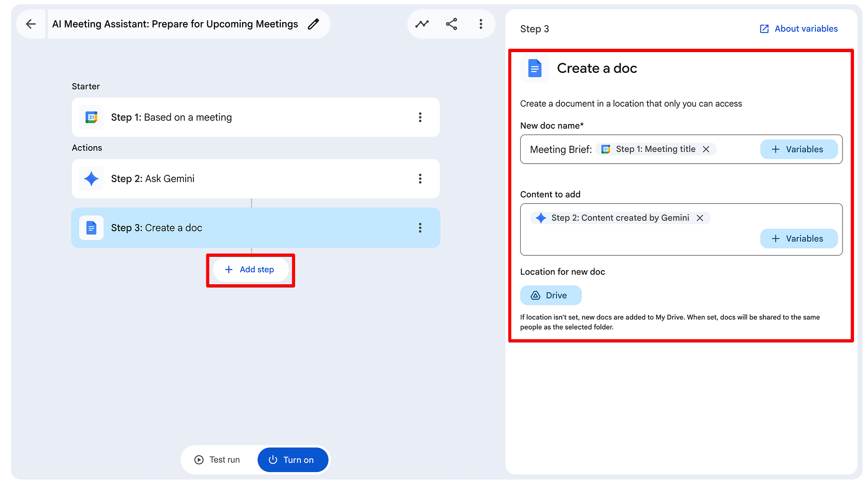Click the flow title text

175,24
